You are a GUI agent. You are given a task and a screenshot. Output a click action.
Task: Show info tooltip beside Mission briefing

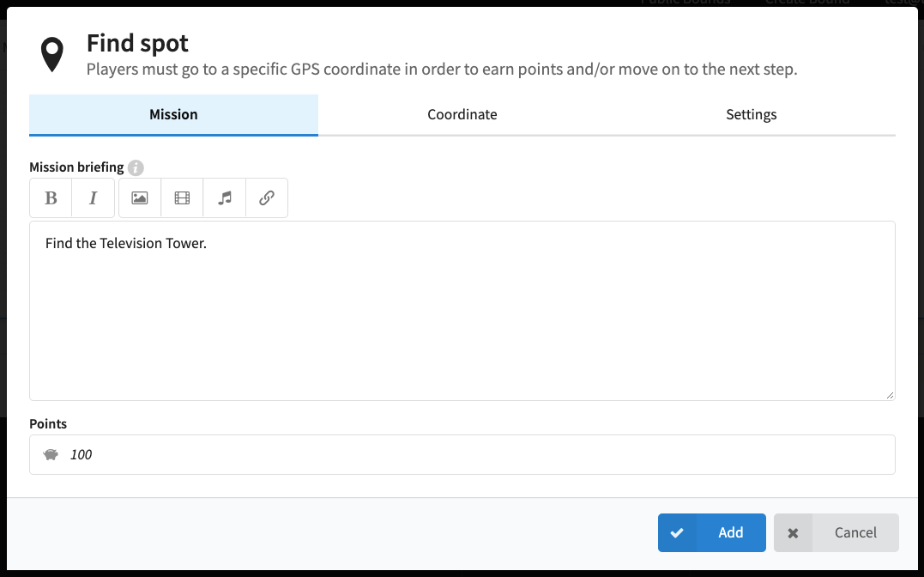[x=136, y=167]
